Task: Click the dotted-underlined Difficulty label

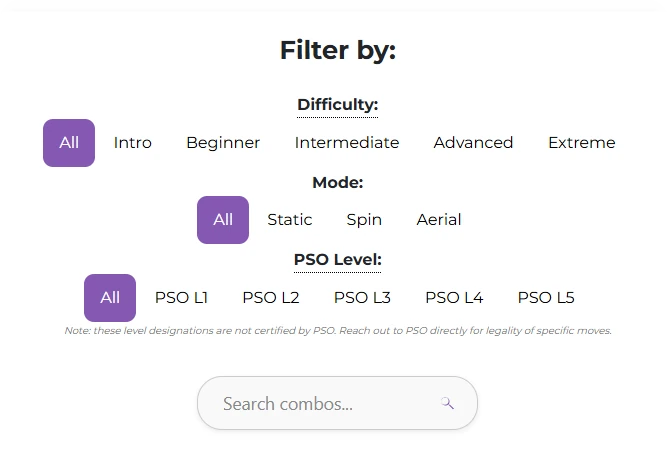Action: pyautogui.click(x=337, y=105)
